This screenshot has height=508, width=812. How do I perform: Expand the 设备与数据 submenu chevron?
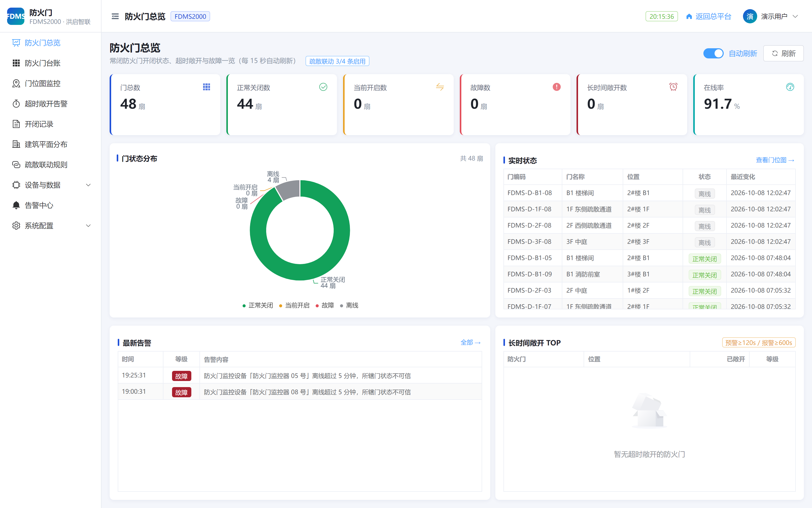(x=88, y=185)
